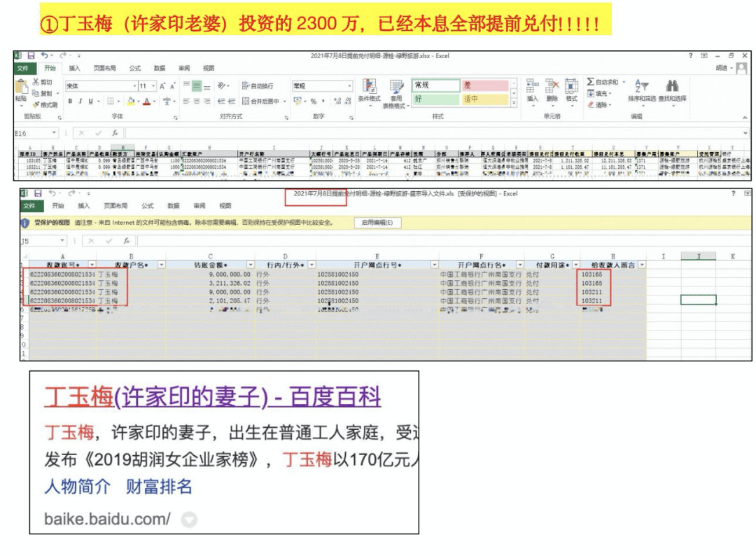The image size is (756, 556).
Task: Toggle Underline formatting (U)
Action: click(90, 102)
